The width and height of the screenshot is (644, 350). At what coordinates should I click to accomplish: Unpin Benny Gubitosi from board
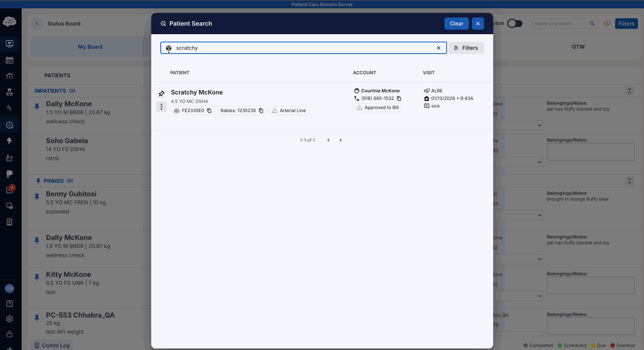tap(37, 196)
